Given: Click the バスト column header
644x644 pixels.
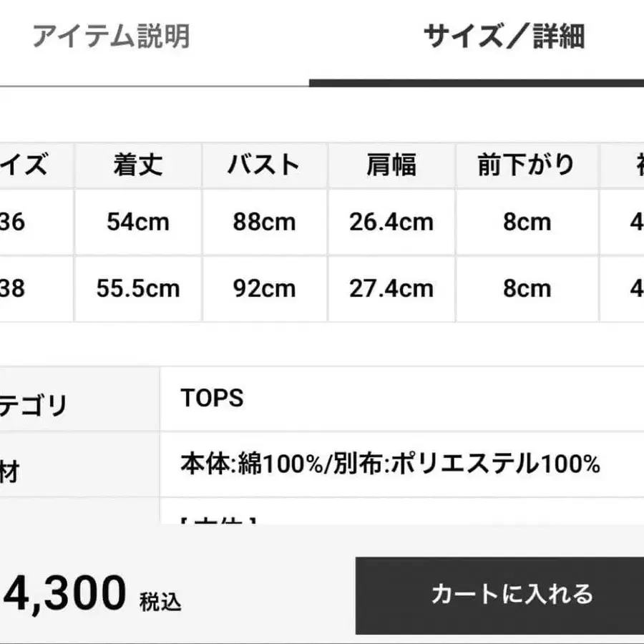Looking at the screenshot, I should click(x=264, y=165).
